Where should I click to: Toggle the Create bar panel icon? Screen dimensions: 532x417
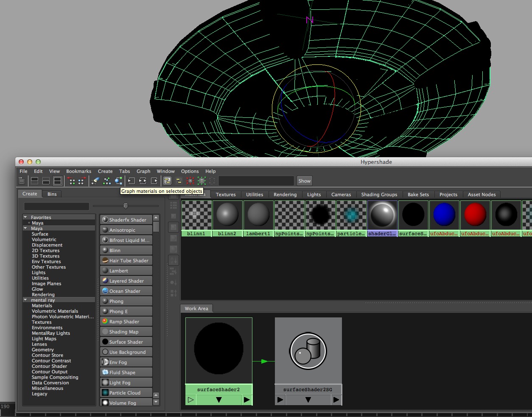(x=22, y=181)
